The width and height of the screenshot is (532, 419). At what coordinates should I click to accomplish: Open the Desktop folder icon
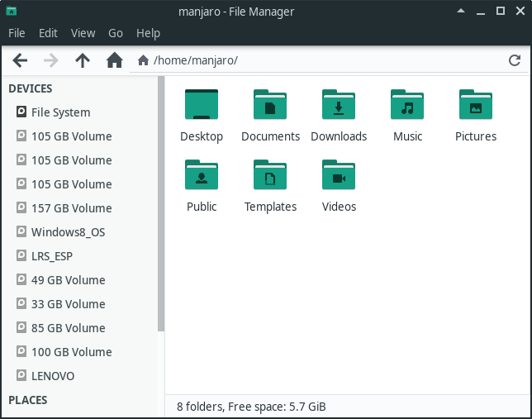(202, 106)
